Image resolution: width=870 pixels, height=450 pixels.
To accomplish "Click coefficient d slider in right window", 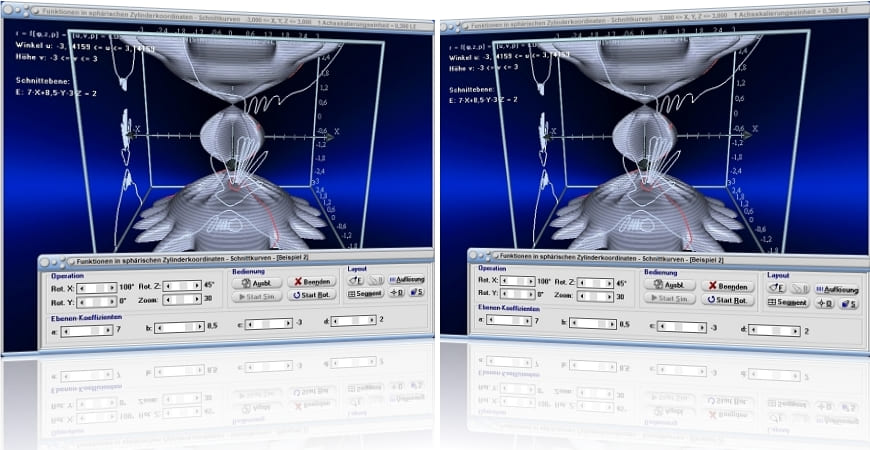I will [x=773, y=330].
